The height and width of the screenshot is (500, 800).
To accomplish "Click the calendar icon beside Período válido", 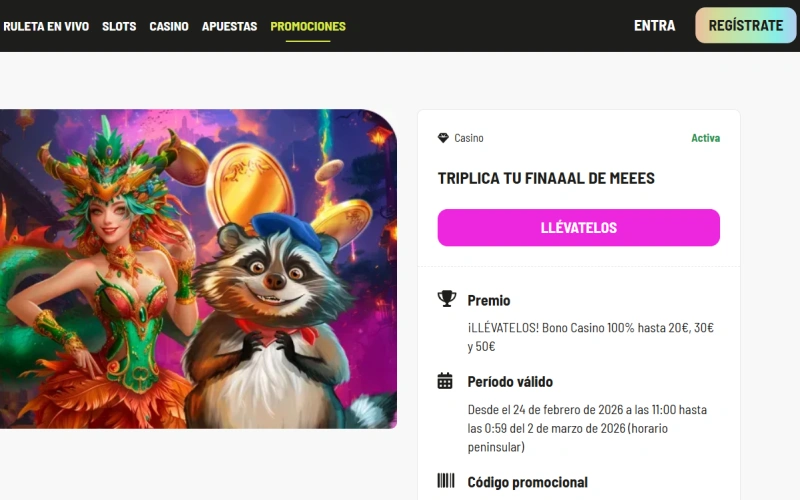I will point(445,381).
